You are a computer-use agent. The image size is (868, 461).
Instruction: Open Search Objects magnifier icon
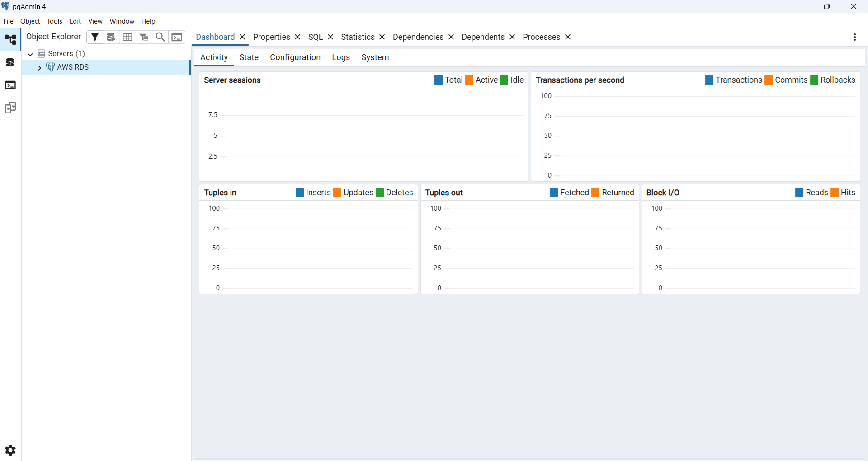[160, 37]
